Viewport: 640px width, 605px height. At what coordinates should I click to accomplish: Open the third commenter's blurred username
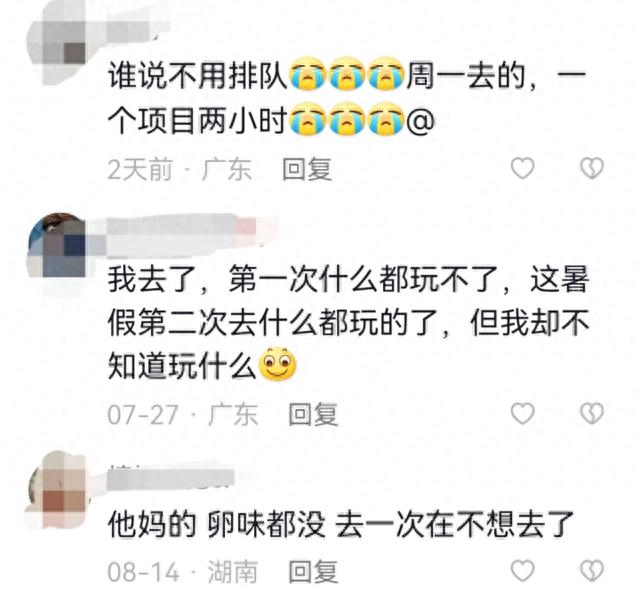171,478
